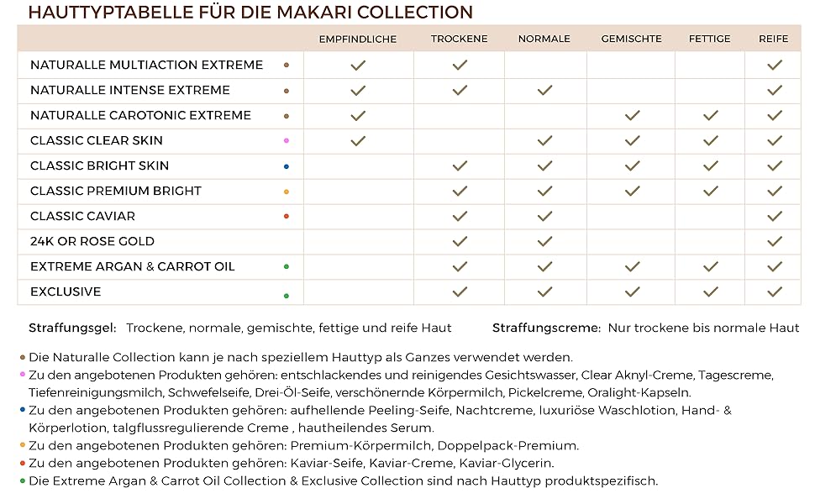Viewport: 815px width, 504px height.
Task: Click the pink dot beside Classic Clear Skin
Action: [x=287, y=140]
